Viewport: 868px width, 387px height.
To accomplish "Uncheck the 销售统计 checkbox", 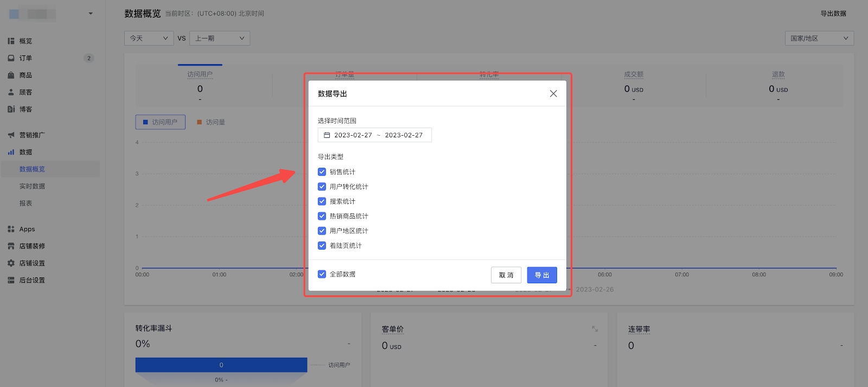I will pyautogui.click(x=322, y=172).
